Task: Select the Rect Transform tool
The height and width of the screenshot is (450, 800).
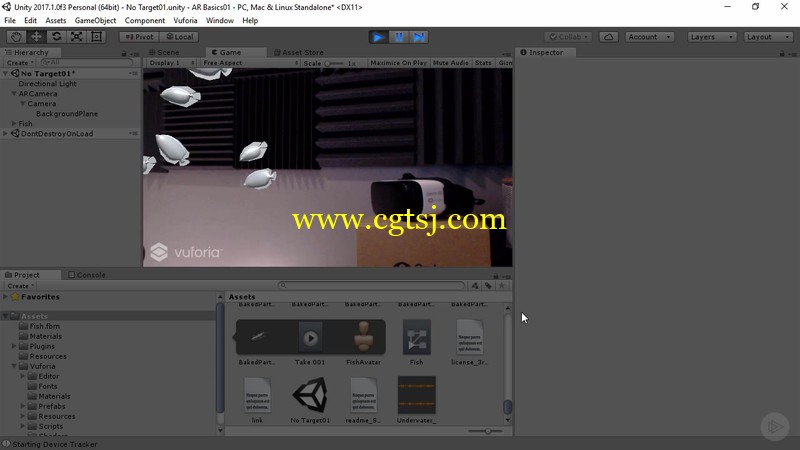Action: (x=96, y=37)
